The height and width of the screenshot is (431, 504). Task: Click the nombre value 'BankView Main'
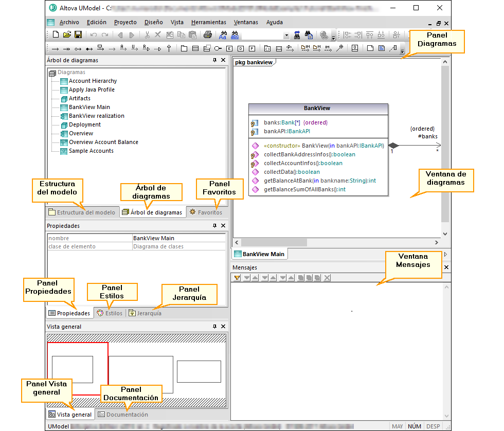(179, 238)
